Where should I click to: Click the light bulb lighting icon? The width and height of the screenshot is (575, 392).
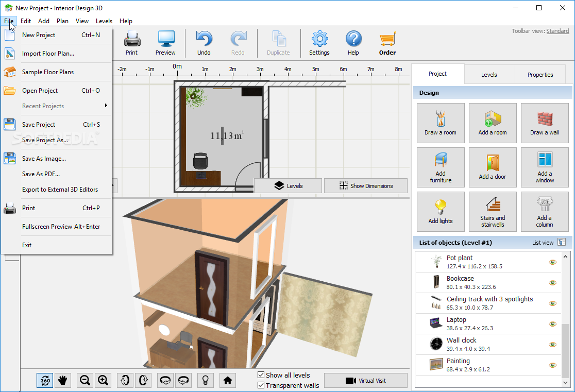coord(206,380)
